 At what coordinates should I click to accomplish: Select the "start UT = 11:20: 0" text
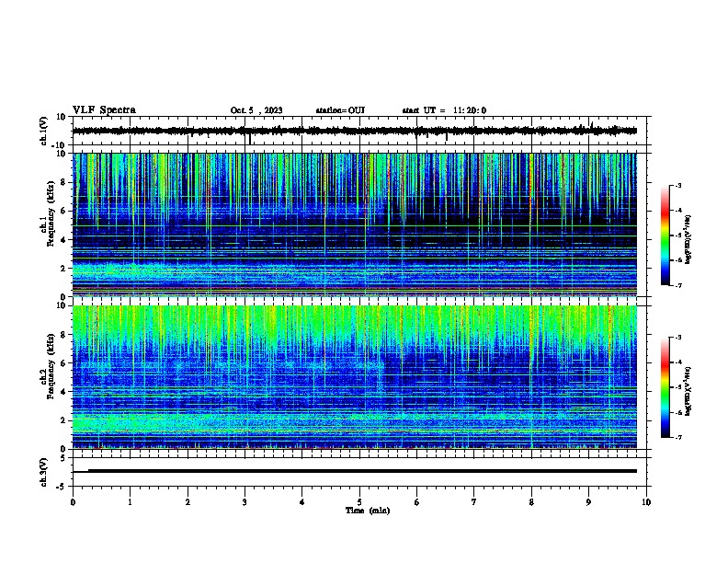click(444, 110)
